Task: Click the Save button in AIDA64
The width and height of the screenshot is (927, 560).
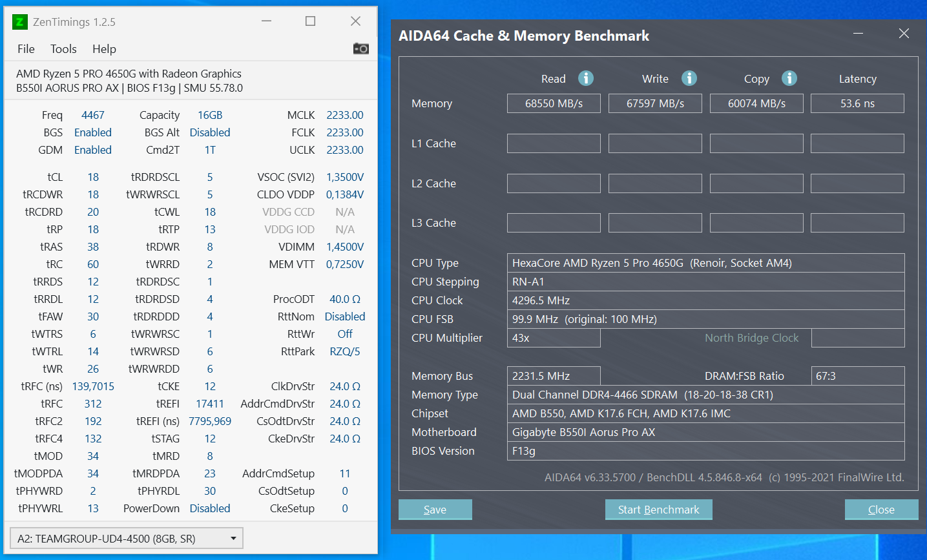Action: click(x=435, y=510)
